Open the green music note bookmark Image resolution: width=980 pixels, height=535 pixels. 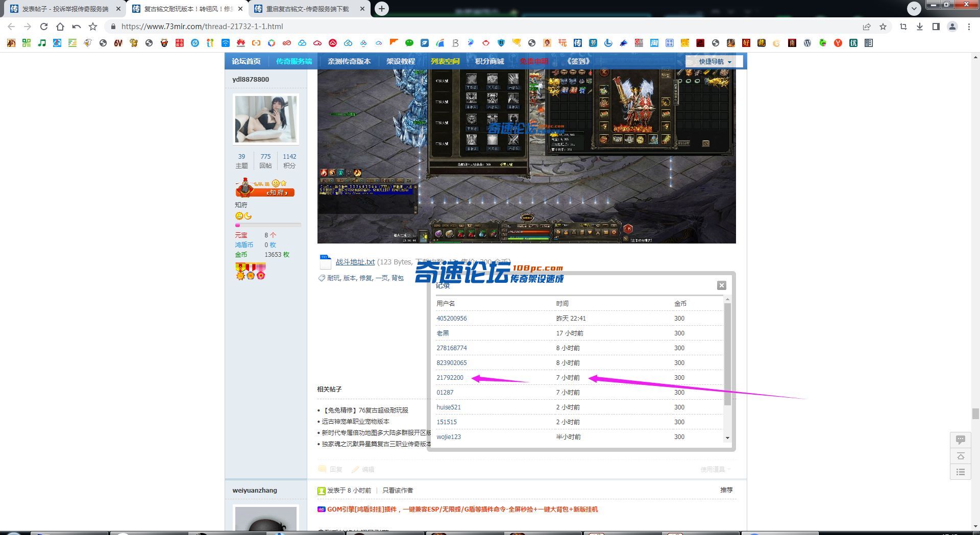click(x=42, y=43)
